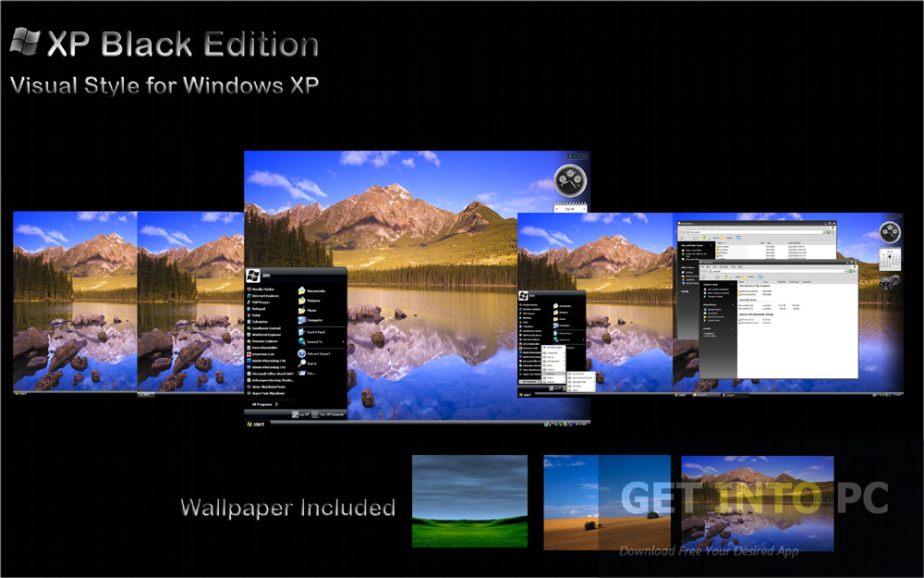Open Music folder in center Start menu
The image size is (924, 578).
pos(308,311)
